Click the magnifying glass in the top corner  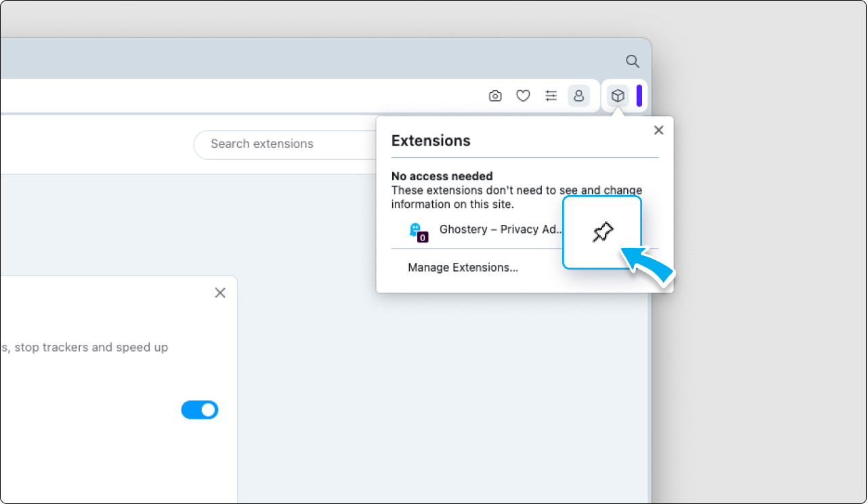click(632, 61)
